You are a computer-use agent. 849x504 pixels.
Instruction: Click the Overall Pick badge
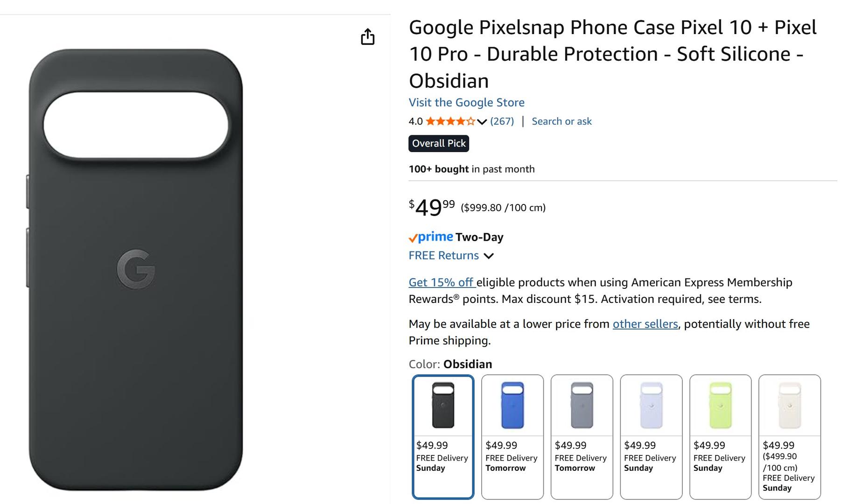coord(438,143)
